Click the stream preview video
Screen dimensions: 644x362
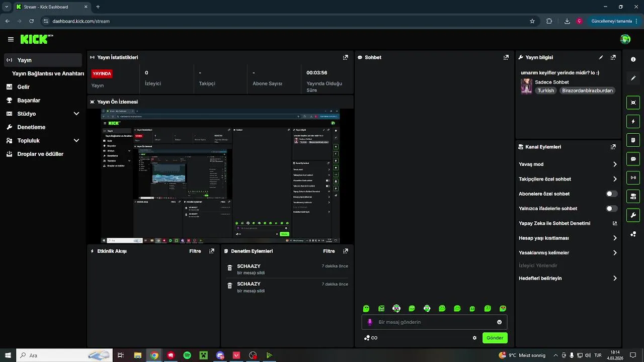(x=220, y=176)
